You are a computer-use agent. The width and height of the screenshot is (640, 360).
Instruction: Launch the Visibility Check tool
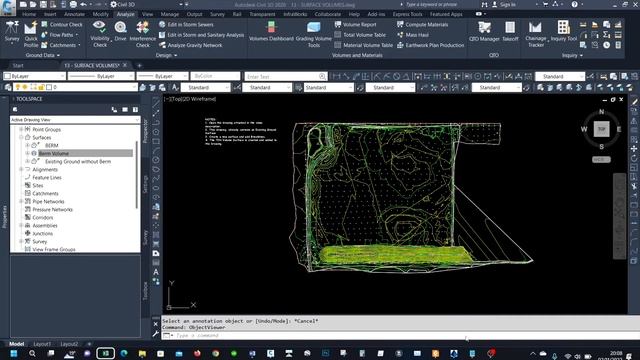point(100,34)
